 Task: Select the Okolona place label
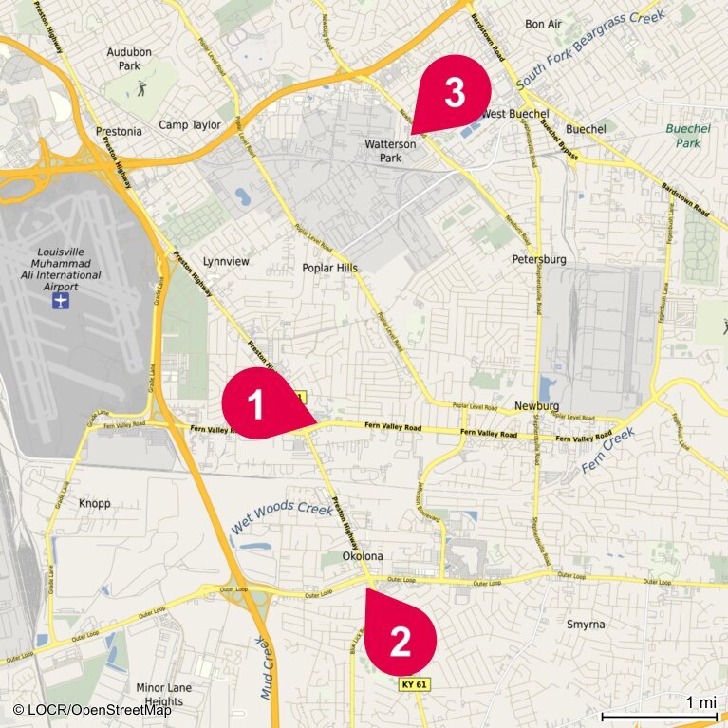tap(363, 556)
